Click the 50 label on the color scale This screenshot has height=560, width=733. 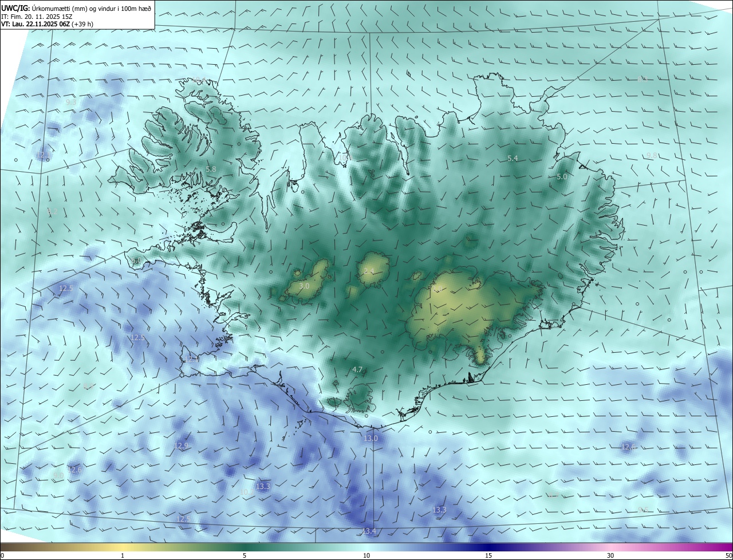(728, 555)
